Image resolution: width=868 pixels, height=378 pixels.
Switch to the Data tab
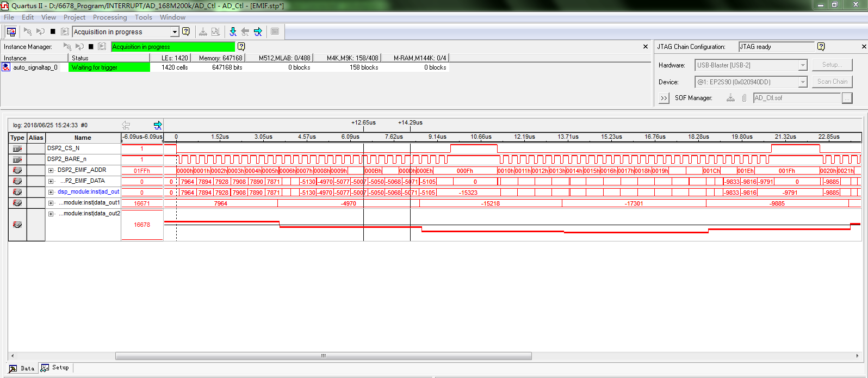(x=22, y=368)
